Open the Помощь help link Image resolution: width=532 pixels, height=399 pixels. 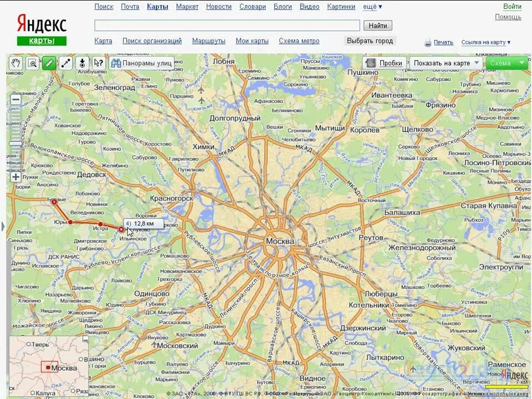pos(508,17)
